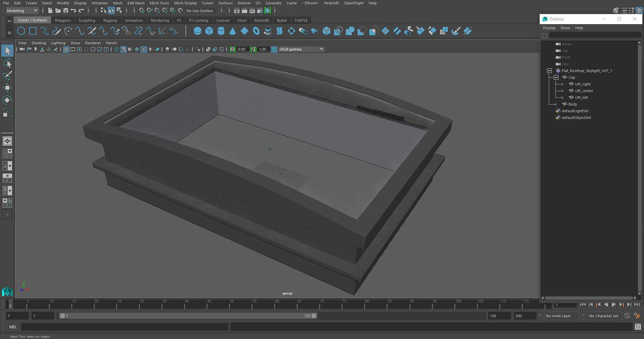Create a NURBS circle from shelf
The width and height of the screenshot is (644, 339).
point(21,31)
